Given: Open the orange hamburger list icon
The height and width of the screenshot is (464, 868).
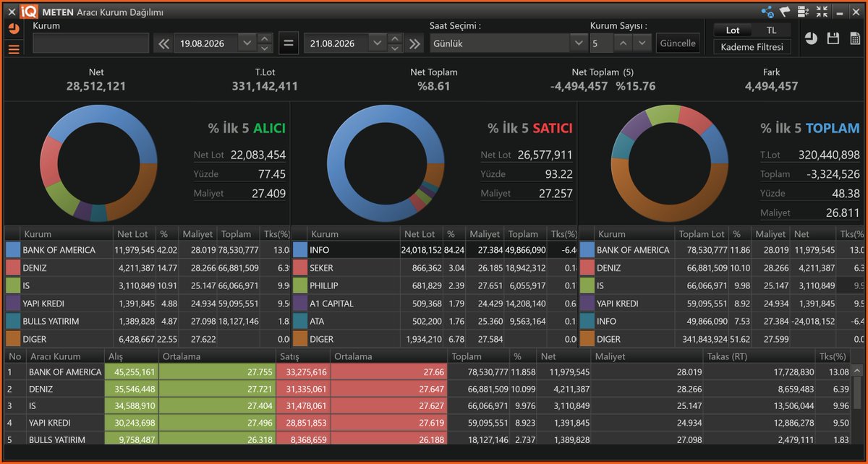Looking at the screenshot, I should (x=14, y=49).
